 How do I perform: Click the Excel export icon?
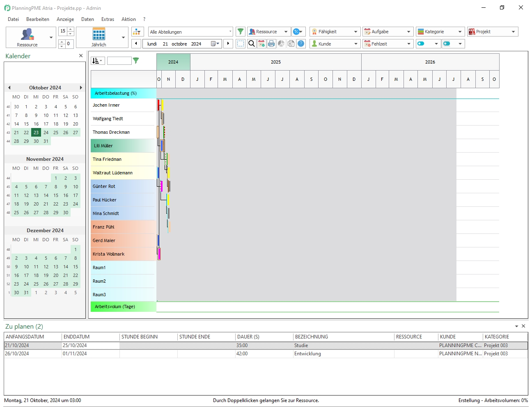pyautogui.click(x=291, y=43)
